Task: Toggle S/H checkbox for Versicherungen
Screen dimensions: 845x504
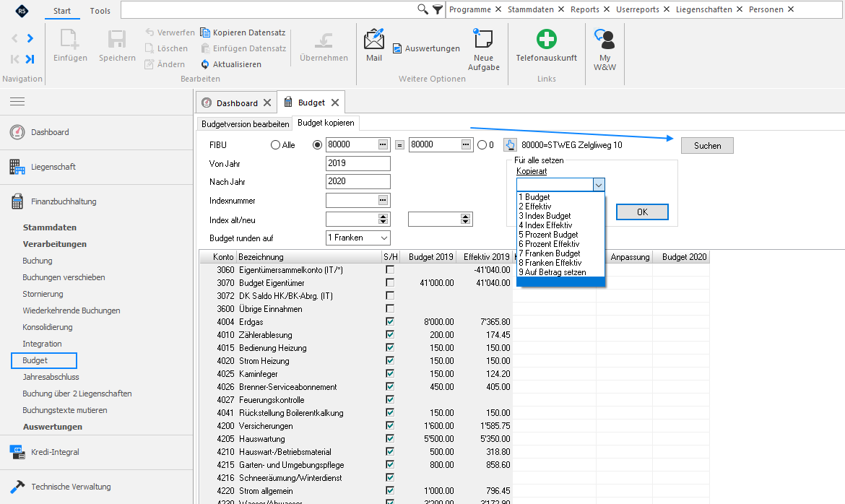Action: (390, 425)
